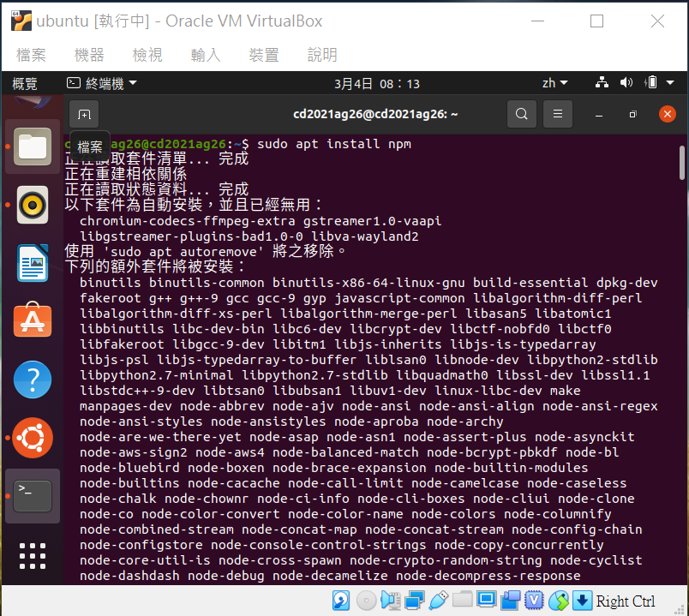The image size is (689, 616).
Task: Click the terminal search magnifier button
Action: (522, 114)
